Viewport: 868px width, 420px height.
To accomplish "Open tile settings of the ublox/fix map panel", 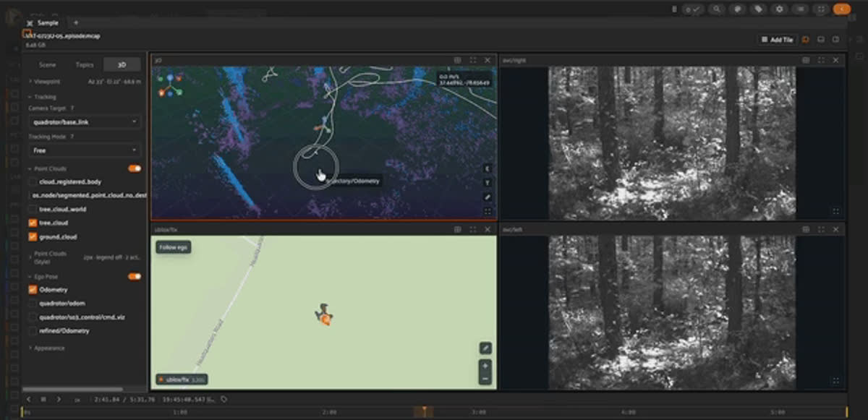I will click(457, 229).
